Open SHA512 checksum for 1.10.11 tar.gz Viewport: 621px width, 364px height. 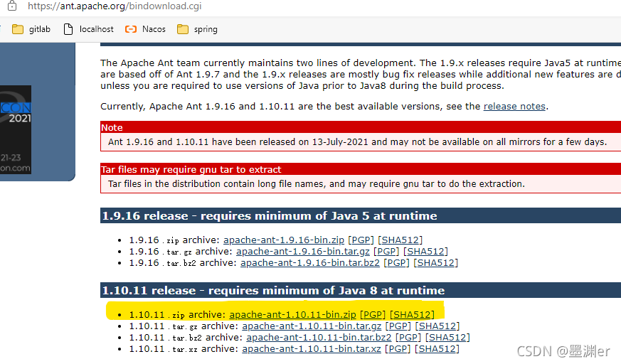coord(437,326)
